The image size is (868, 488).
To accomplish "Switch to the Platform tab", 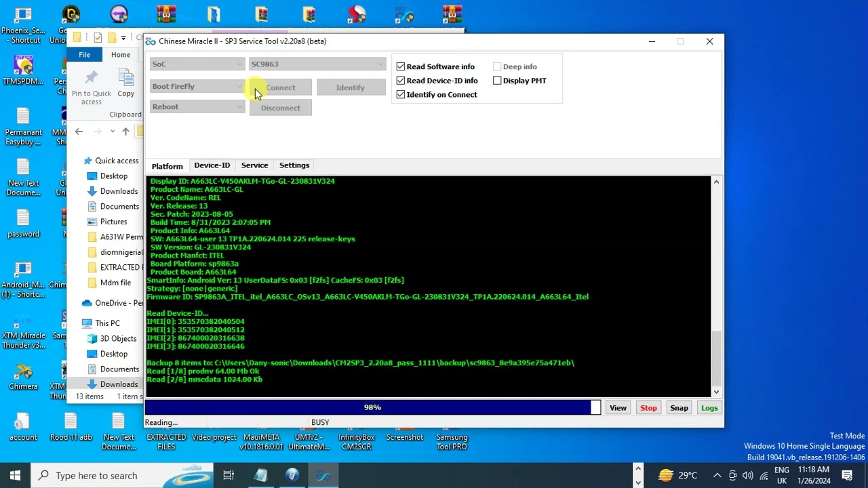I will coord(167,166).
